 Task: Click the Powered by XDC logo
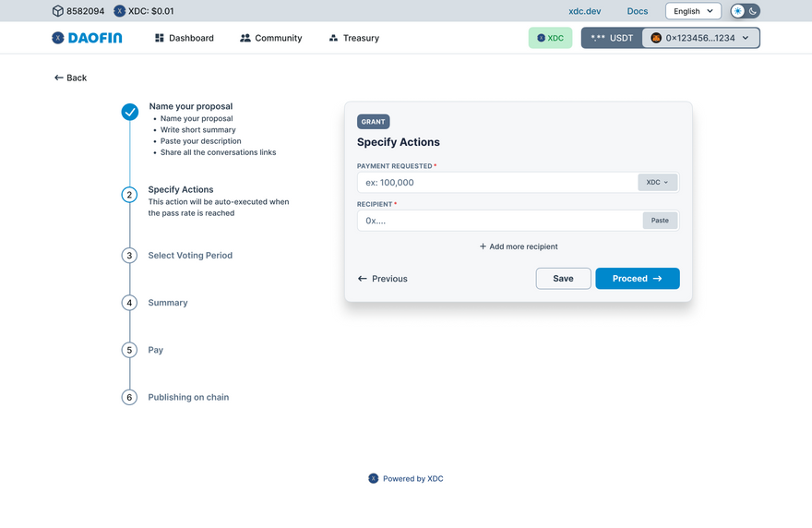coord(374,478)
